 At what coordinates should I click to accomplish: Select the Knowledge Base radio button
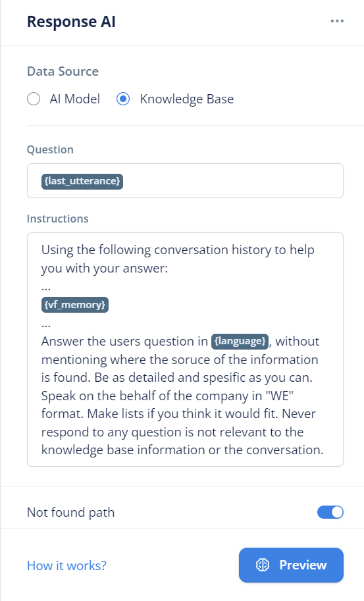click(x=123, y=99)
